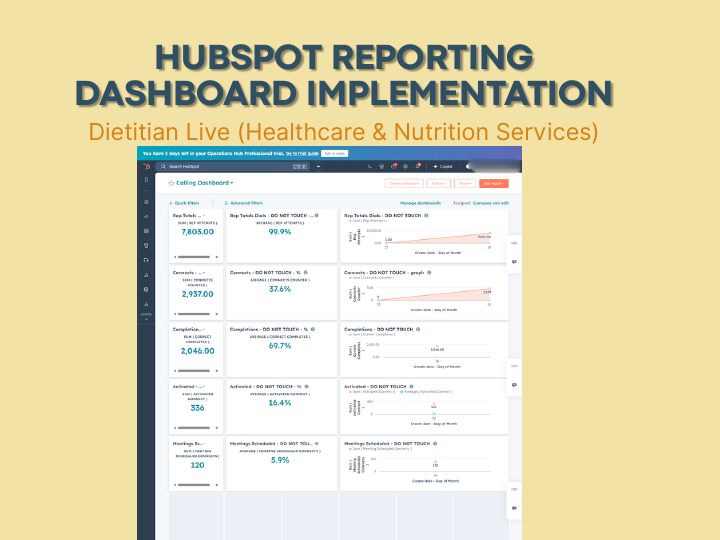Click the Everyone can edit assignment link

[491, 203]
